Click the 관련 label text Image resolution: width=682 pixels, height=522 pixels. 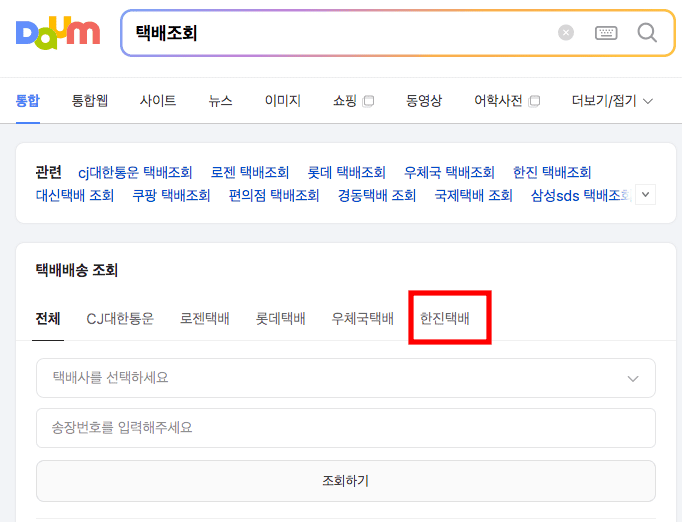coord(48,172)
